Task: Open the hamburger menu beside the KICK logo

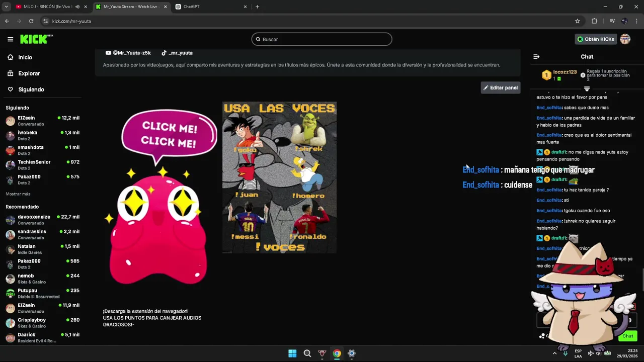Action: tap(10, 39)
